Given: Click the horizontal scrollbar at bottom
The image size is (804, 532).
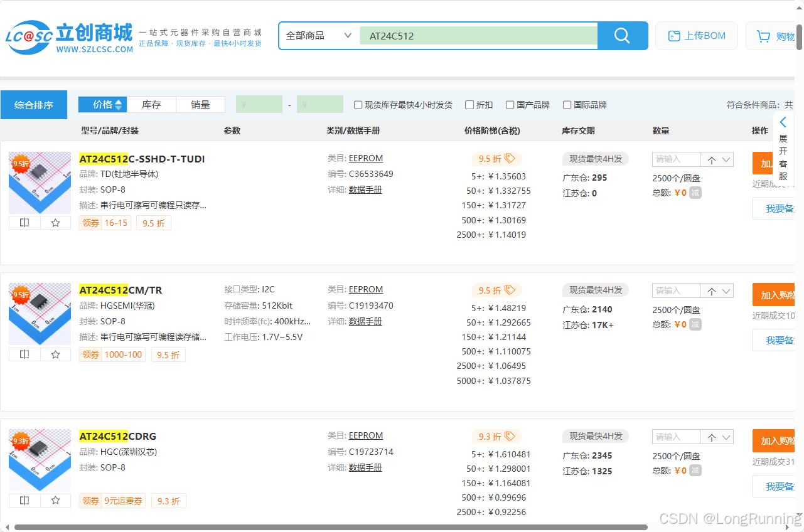Looking at the screenshot, I should pos(331,528).
